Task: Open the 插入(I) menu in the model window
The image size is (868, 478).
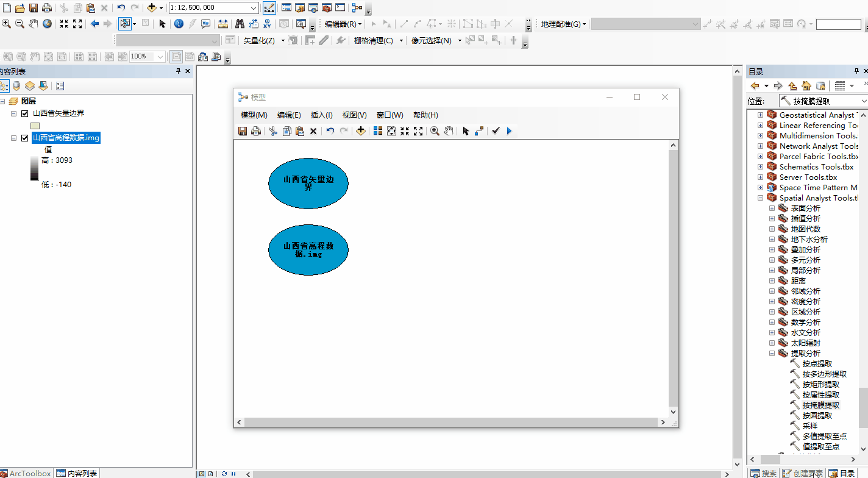Action: (321, 115)
